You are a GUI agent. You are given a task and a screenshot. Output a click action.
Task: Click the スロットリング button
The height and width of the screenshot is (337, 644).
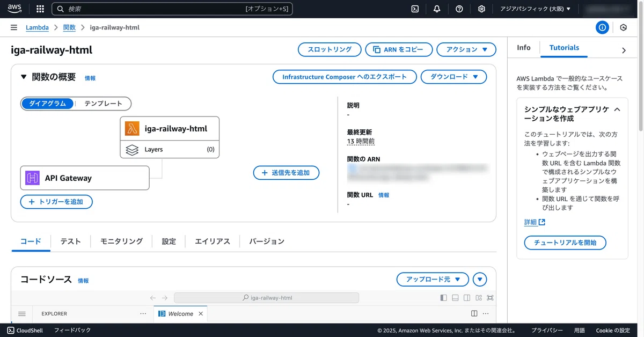tap(330, 49)
